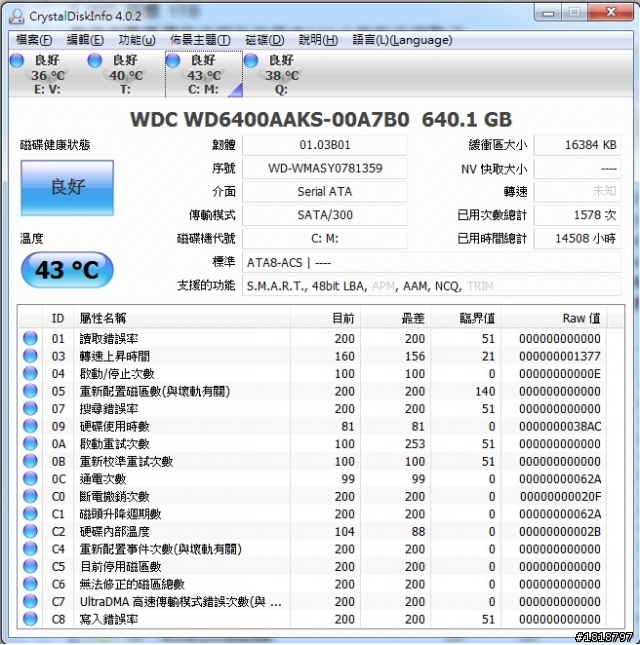
Task: Click status orb for attribute 0B 重新校準重試次數
Action: pyautogui.click(x=30, y=461)
